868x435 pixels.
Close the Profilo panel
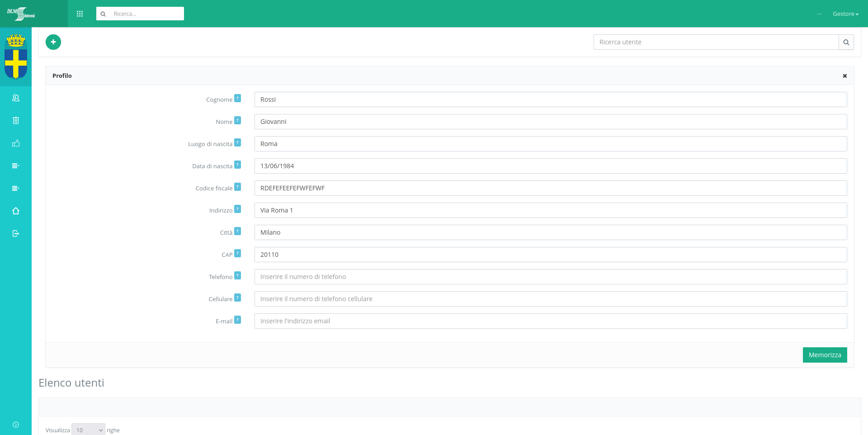click(844, 76)
